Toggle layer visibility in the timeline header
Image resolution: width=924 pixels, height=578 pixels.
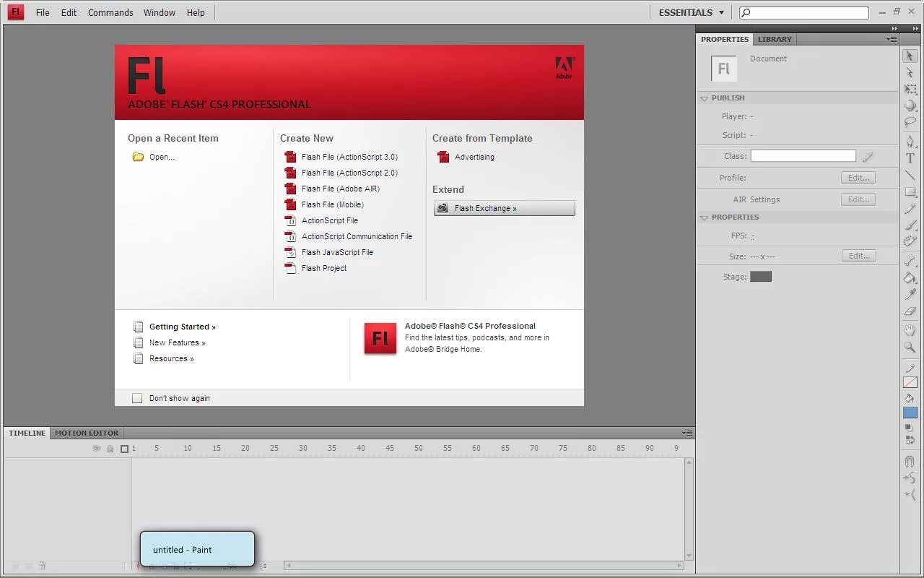tap(96, 448)
